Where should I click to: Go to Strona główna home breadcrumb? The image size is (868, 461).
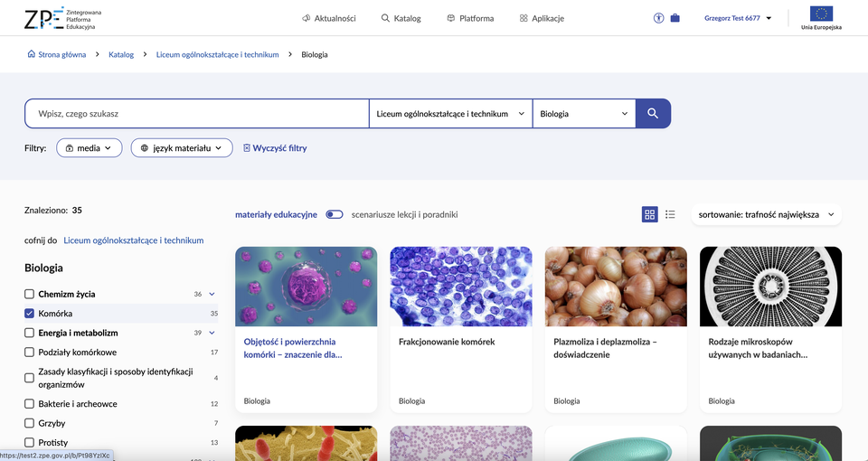click(x=57, y=54)
